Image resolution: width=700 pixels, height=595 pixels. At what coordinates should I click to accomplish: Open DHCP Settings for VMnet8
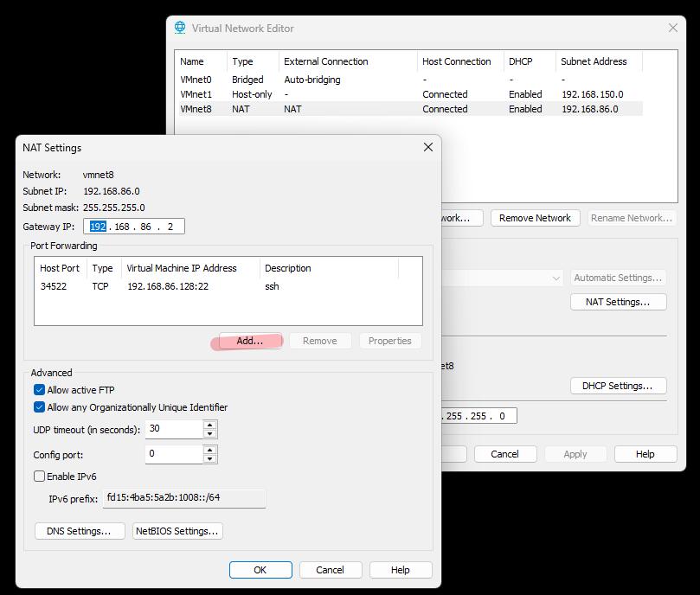click(618, 386)
